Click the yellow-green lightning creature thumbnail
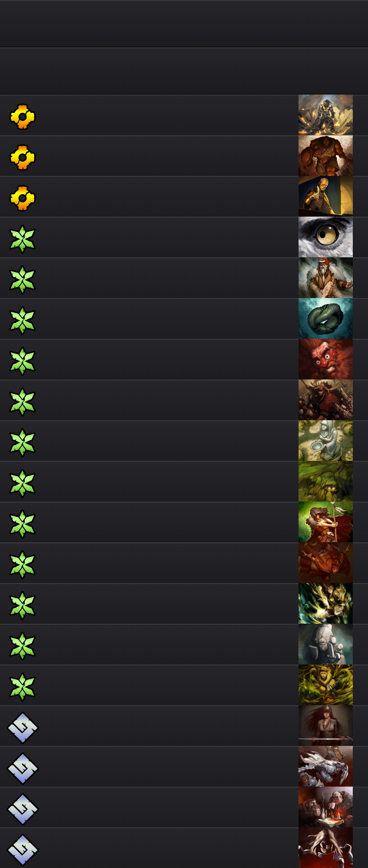 pos(326,604)
